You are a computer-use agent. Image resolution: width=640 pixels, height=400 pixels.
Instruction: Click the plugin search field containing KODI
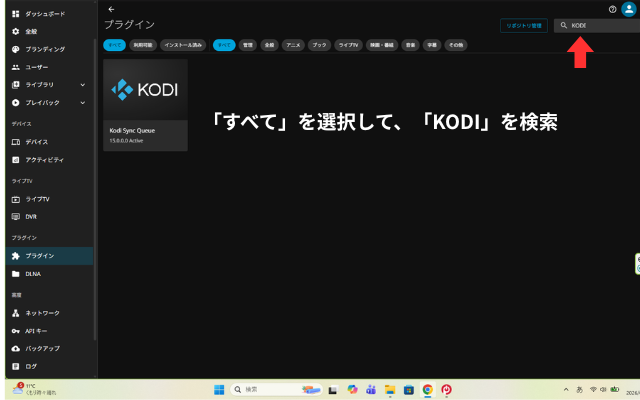pyautogui.click(x=600, y=25)
